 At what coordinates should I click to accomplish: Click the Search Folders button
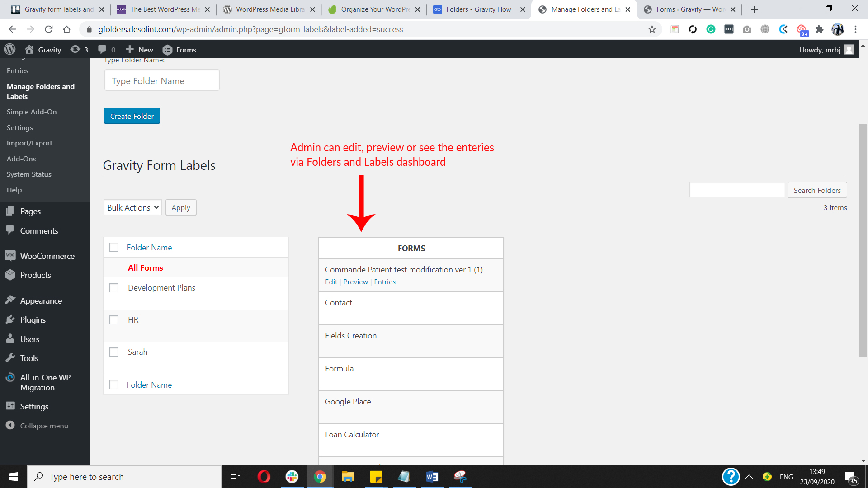[x=817, y=190]
